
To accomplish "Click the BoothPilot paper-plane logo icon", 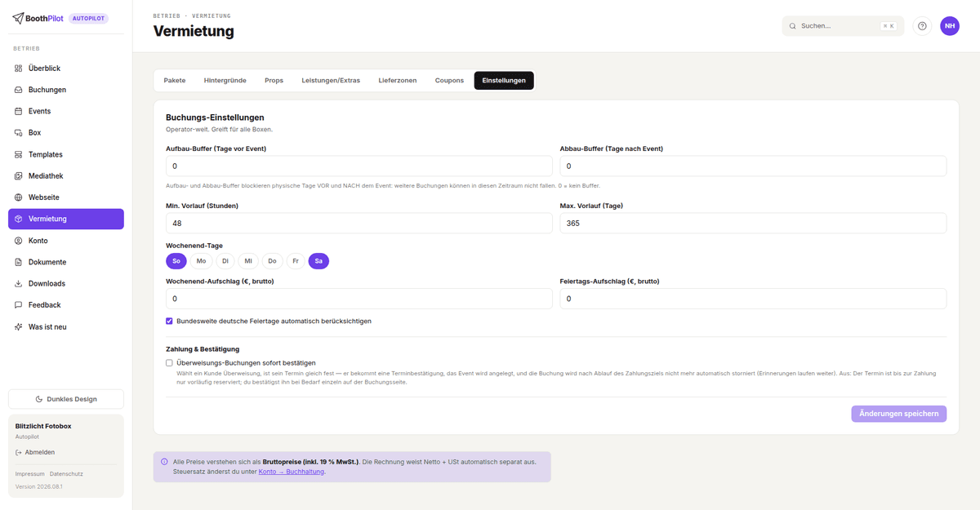I will click(18, 18).
